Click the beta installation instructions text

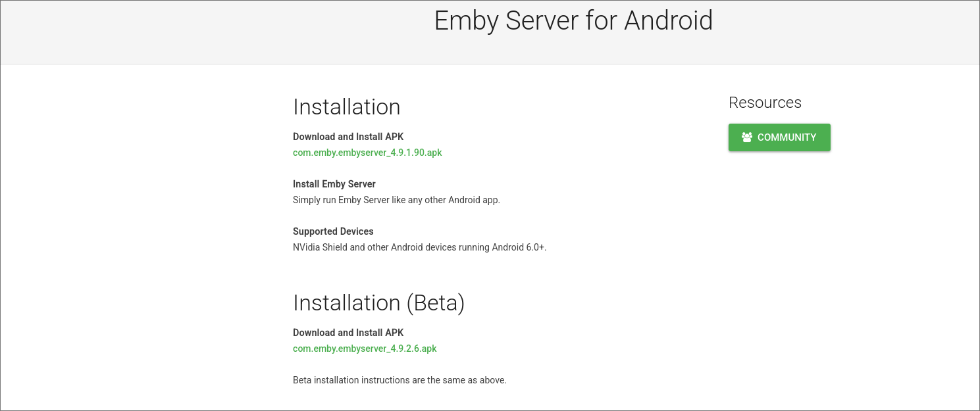(x=400, y=379)
